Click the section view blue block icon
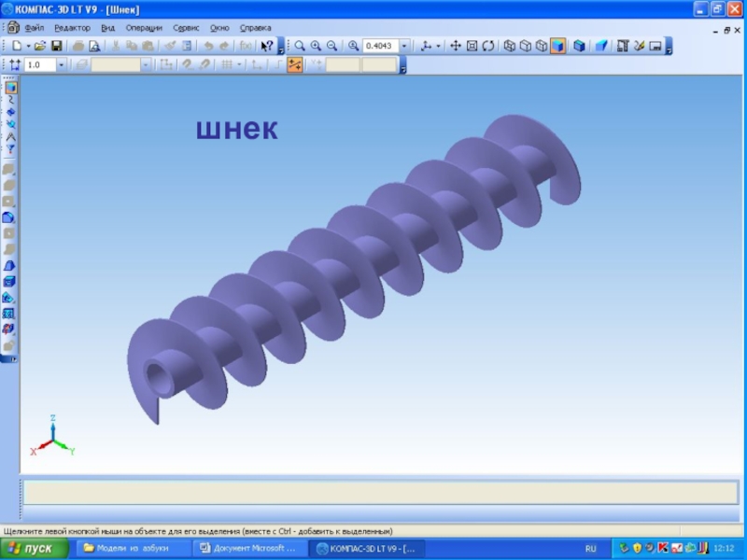 (x=601, y=46)
